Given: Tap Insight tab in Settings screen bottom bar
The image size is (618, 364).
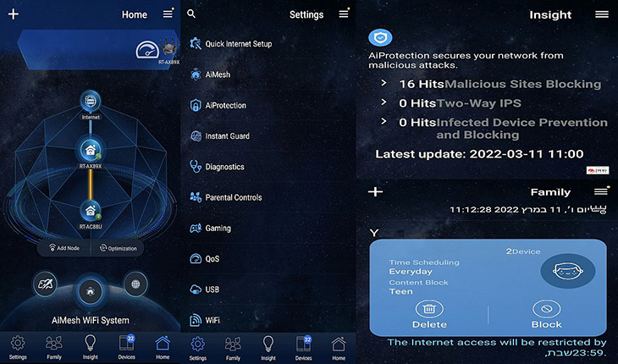Looking at the screenshot, I should click(x=268, y=348).
